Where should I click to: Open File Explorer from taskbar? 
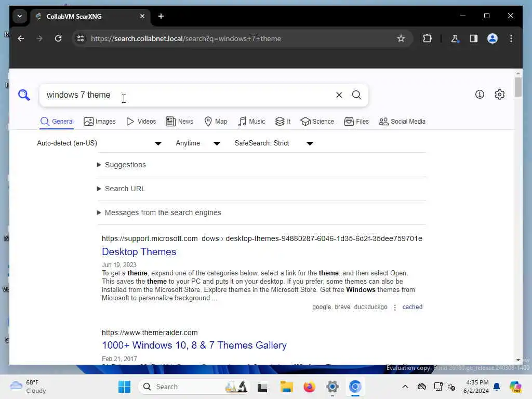point(286,387)
